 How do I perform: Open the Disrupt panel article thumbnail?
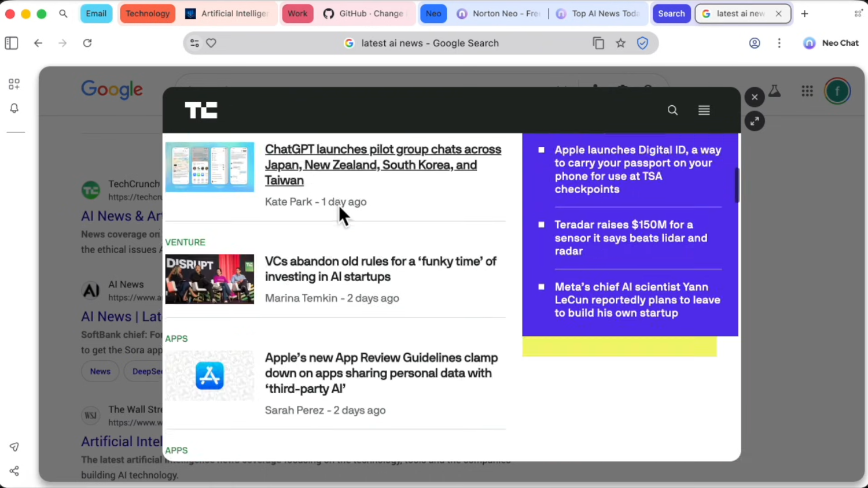coord(209,279)
